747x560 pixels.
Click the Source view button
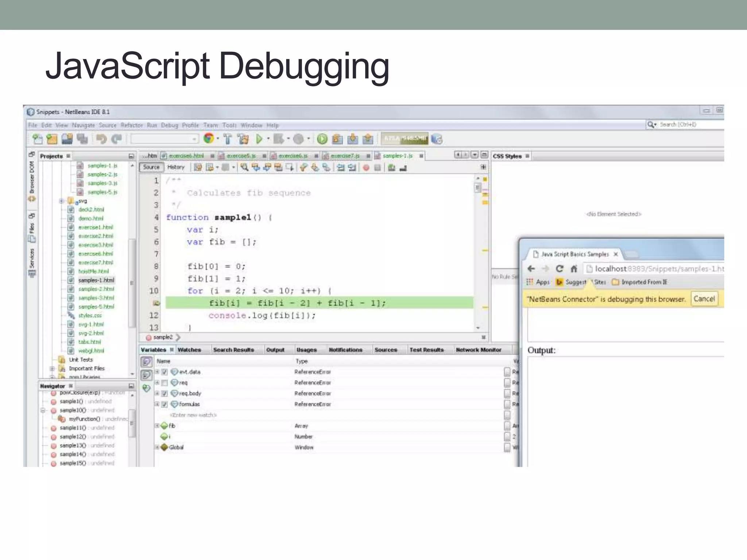click(x=151, y=167)
